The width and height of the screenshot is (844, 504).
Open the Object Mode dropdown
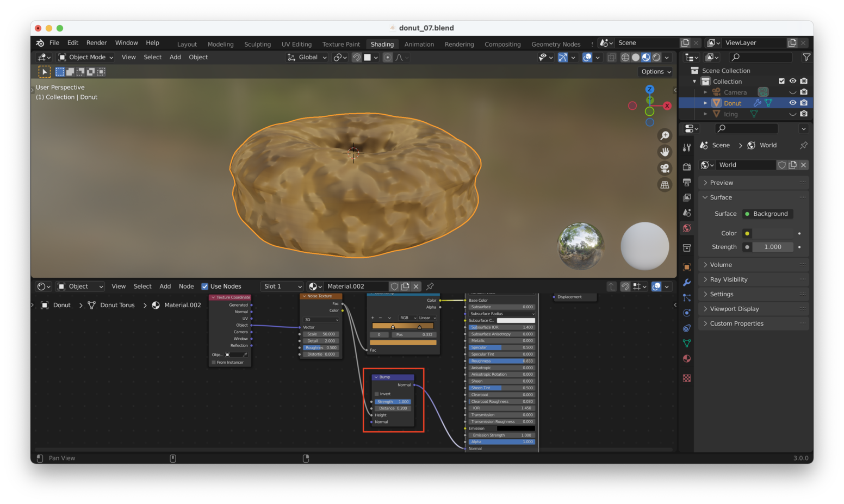click(86, 57)
